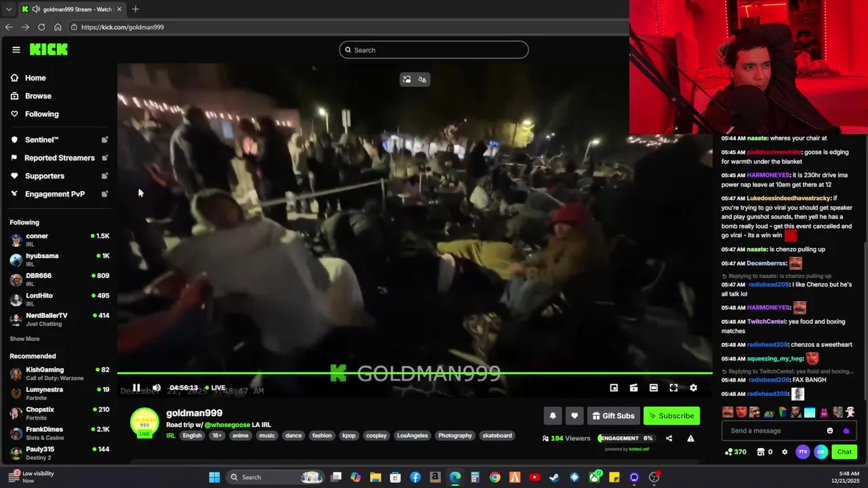
Task: Open chat settings gear
Action: [x=785, y=452]
